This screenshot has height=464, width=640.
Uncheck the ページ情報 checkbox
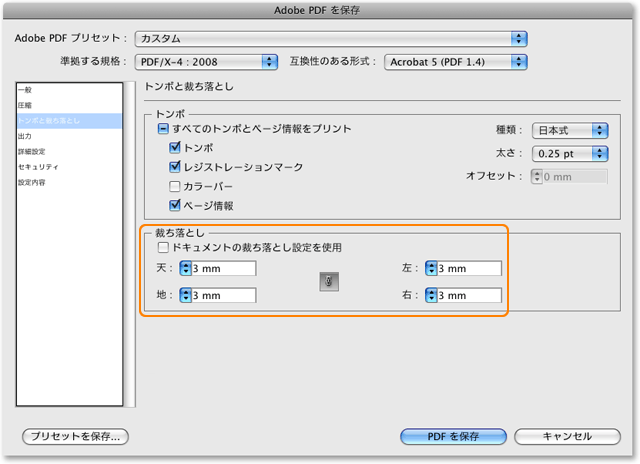point(175,205)
